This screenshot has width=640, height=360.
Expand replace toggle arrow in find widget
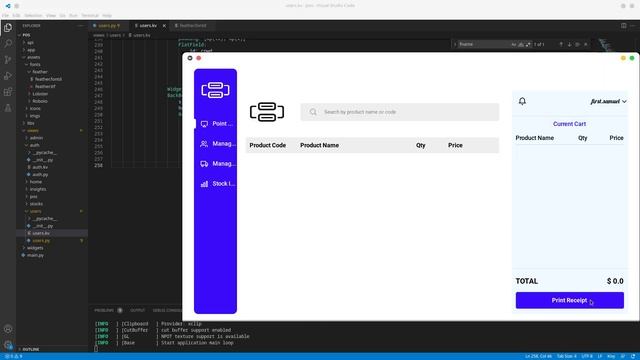pos(455,44)
